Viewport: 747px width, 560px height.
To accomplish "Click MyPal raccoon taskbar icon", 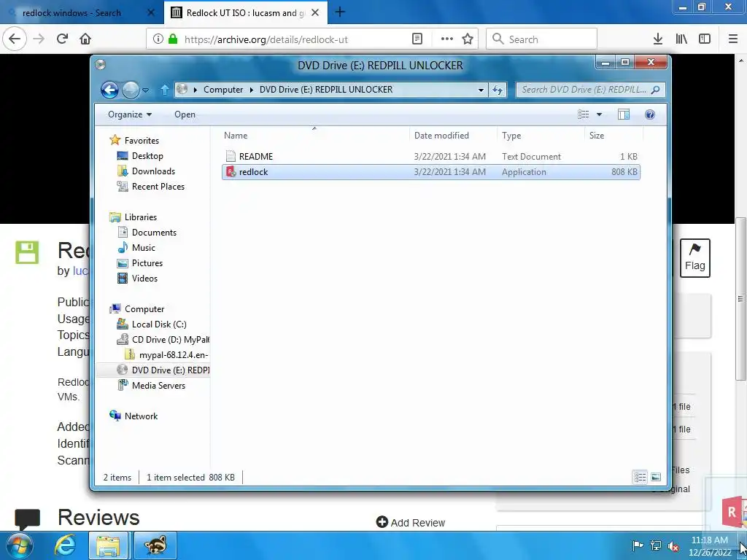I will (x=155, y=545).
